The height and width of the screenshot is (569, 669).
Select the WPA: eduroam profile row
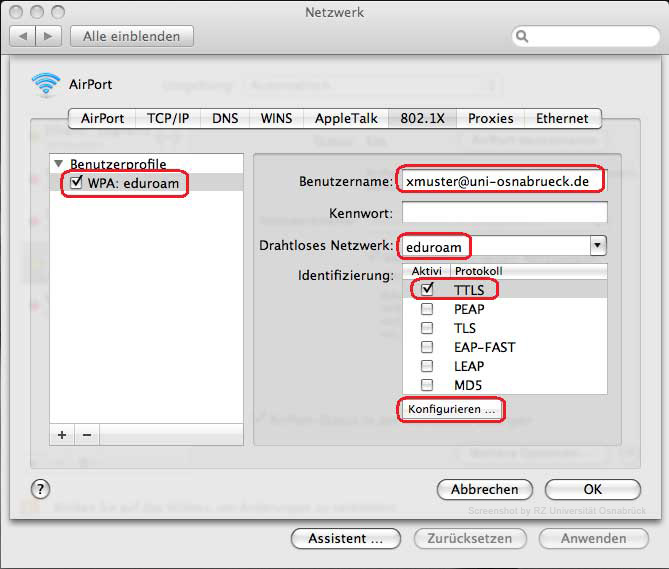tap(146, 182)
